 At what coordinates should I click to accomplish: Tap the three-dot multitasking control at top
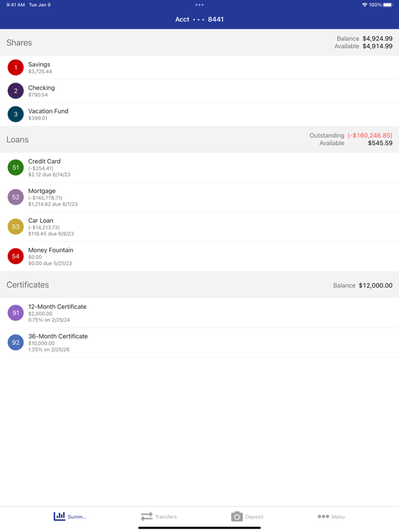click(x=199, y=5)
